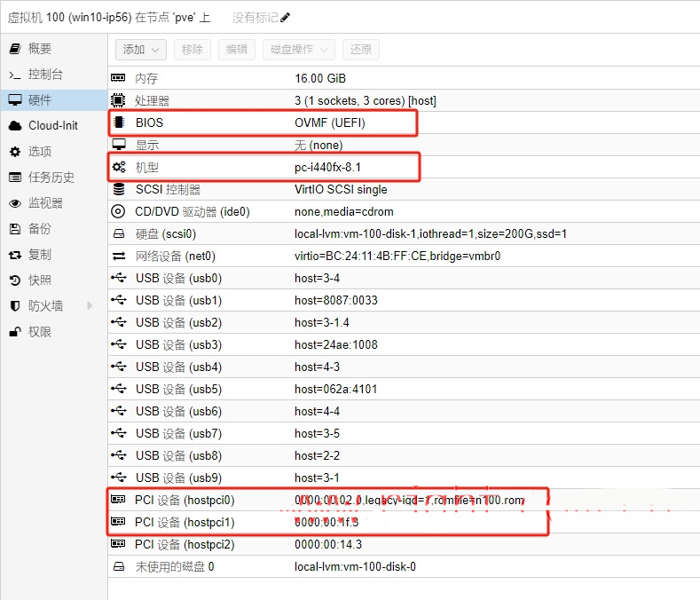Screen dimensions: 700x600
Task: Open the 概要 (Summary) tab
Action: [40, 49]
